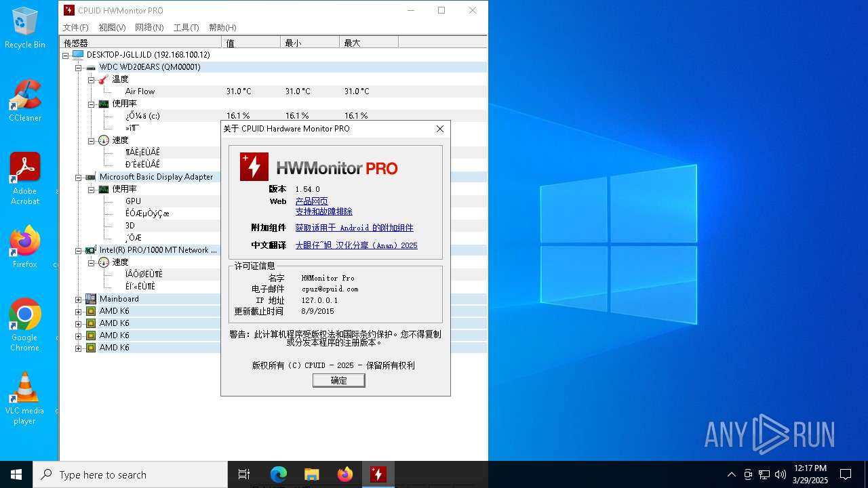Expand the last AMD K6 node
This screenshot has width=868, height=488.
[x=78, y=348]
